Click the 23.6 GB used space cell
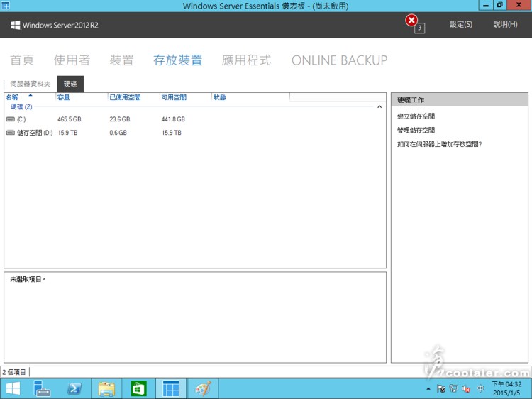Screen dimensions: 532x399 coord(119,119)
